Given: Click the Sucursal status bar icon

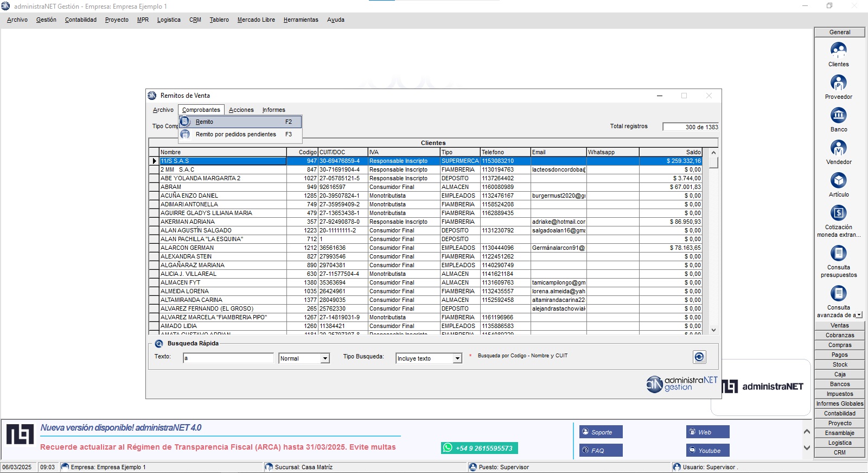Looking at the screenshot, I should (x=269, y=467).
